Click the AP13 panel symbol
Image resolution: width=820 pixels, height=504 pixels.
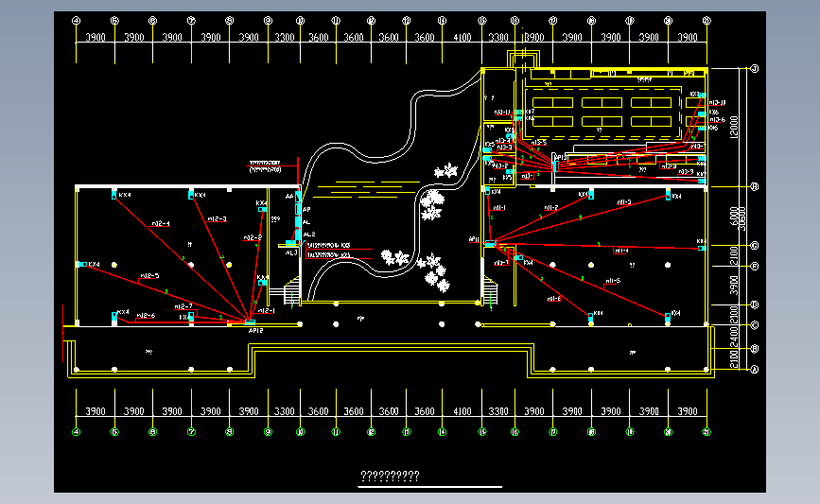click(x=555, y=166)
